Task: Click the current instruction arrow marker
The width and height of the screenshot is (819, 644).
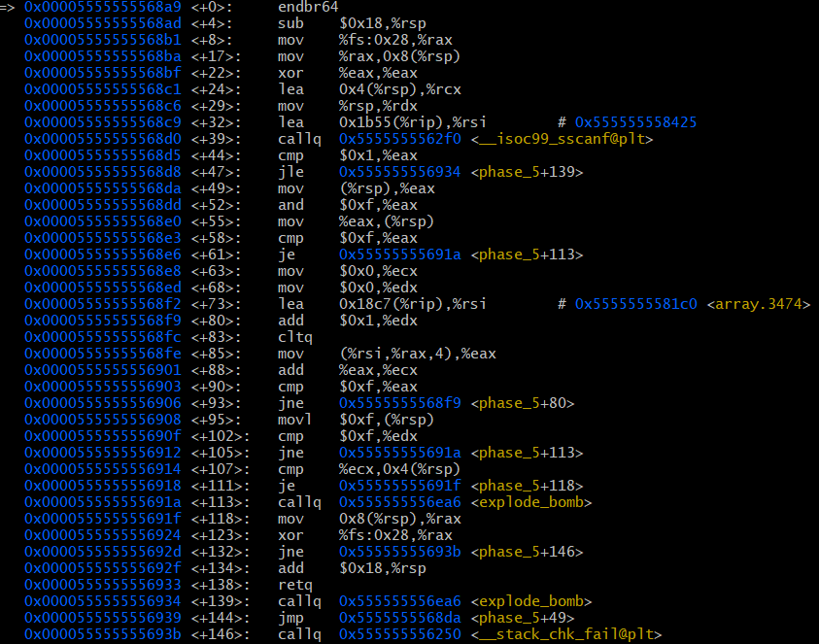Action: (8, 7)
